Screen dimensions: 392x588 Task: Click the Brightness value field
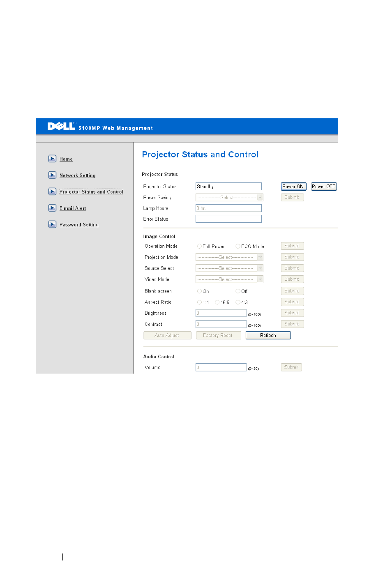pyautogui.click(x=221, y=313)
